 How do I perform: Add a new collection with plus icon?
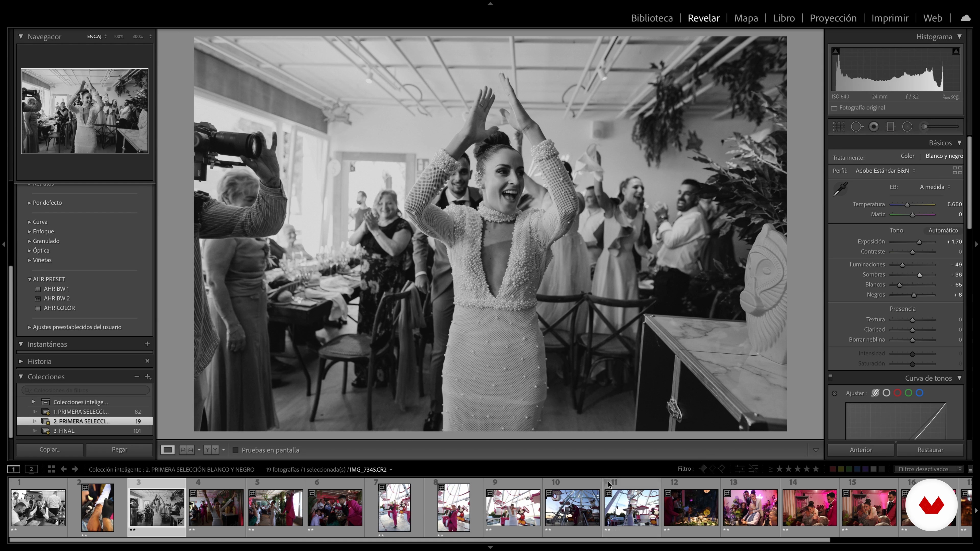click(148, 377)
